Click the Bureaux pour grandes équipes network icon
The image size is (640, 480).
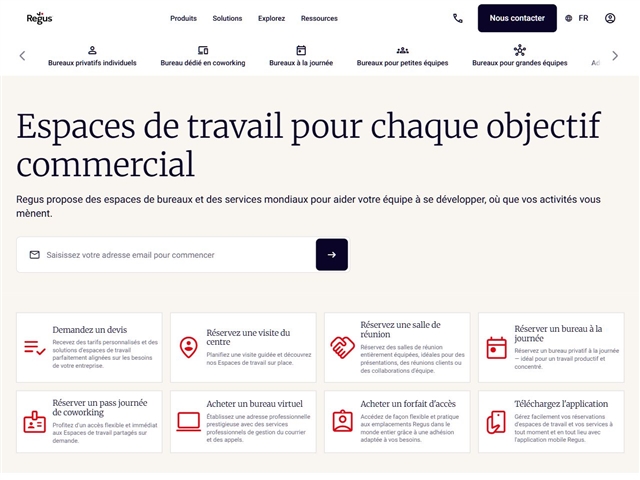click(x=520, y=50)
